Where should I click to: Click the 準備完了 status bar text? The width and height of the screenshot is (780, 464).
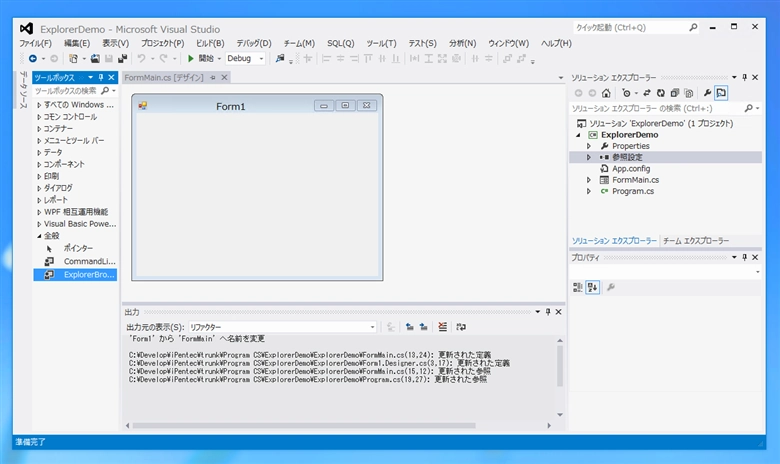click(30, 442)
